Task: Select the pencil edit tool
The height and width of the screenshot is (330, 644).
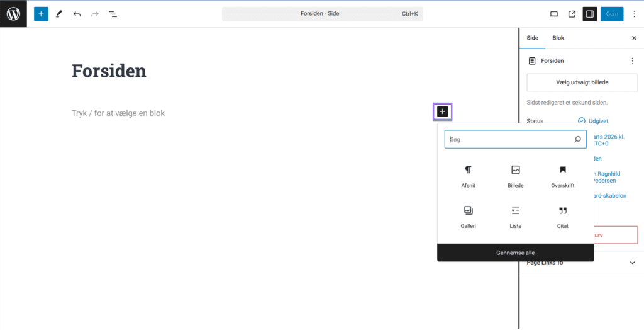Action: 59,14
